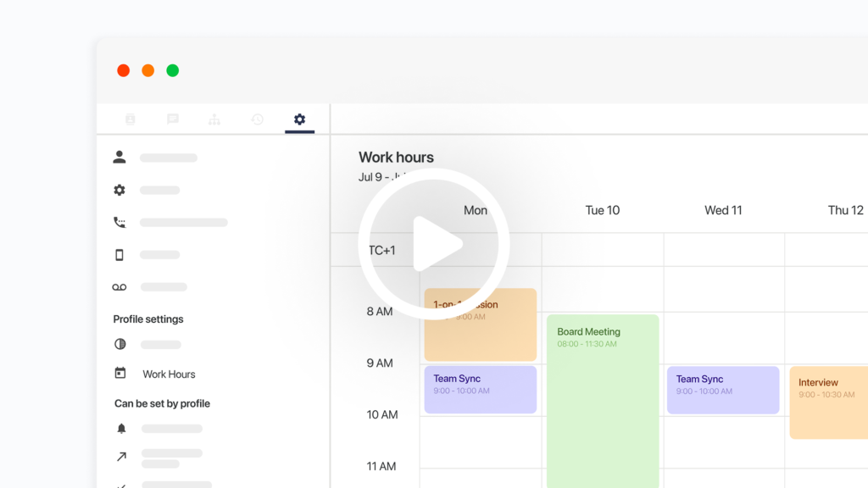Click the gear icon in sidebar list
The image size is (868, 488).
[120, 190]
